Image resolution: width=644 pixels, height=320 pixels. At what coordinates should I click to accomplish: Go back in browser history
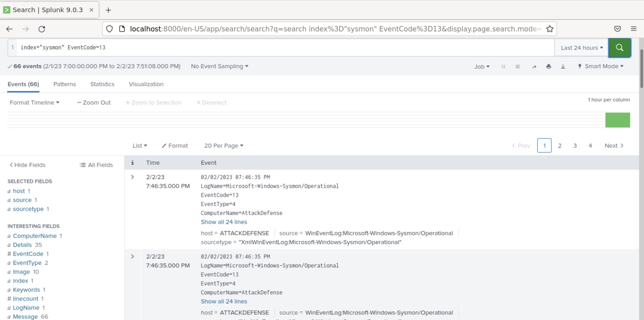pos(9,29)
